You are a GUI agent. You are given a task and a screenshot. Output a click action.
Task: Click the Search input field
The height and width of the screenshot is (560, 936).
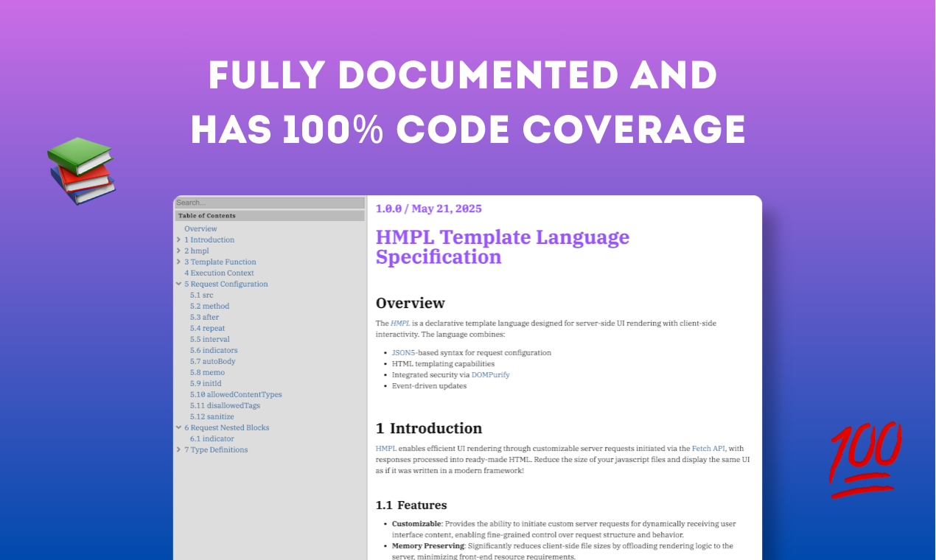270,203
